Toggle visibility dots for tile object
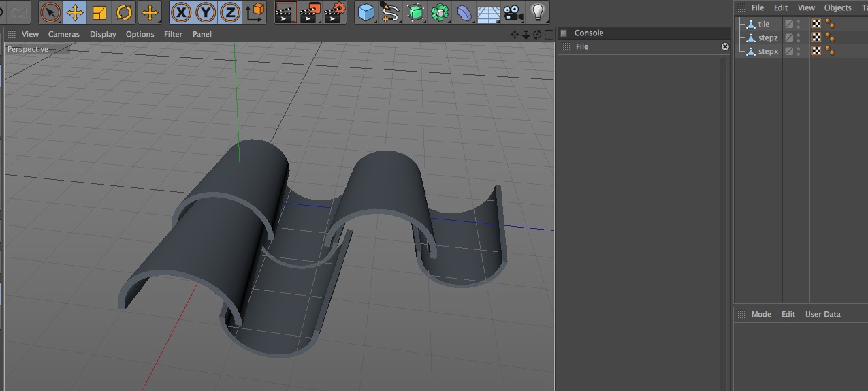Image resolution: width=868 pixels, height=391 pixels. click(799, 24)
